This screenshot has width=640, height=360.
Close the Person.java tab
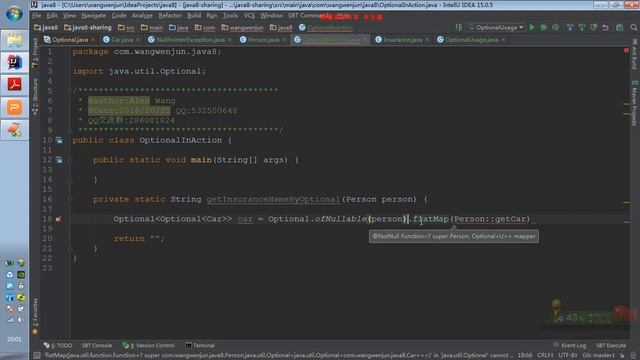284,40
